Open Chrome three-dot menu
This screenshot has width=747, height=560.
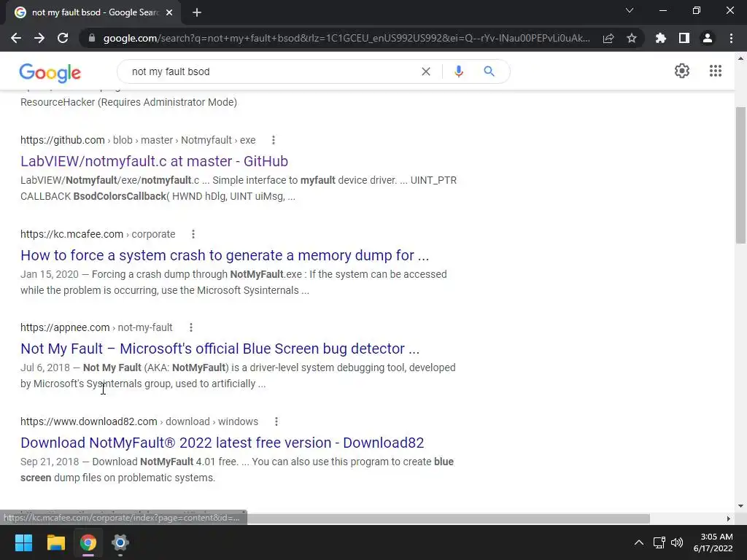tap(731, 38)
